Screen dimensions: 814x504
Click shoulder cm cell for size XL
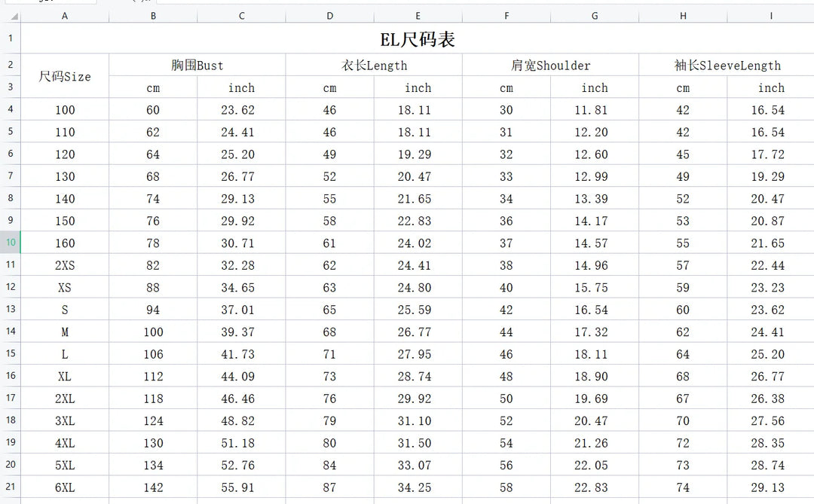pos(506,377)
